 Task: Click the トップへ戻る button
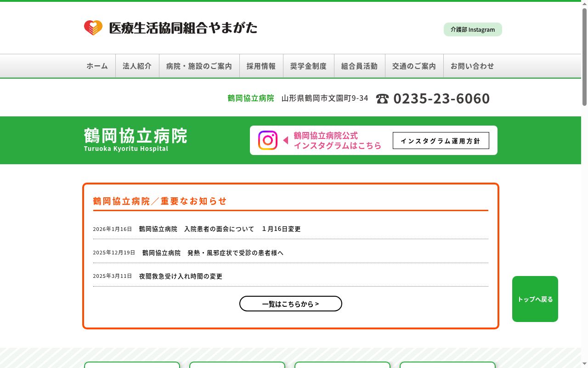(x=535, y=299)
